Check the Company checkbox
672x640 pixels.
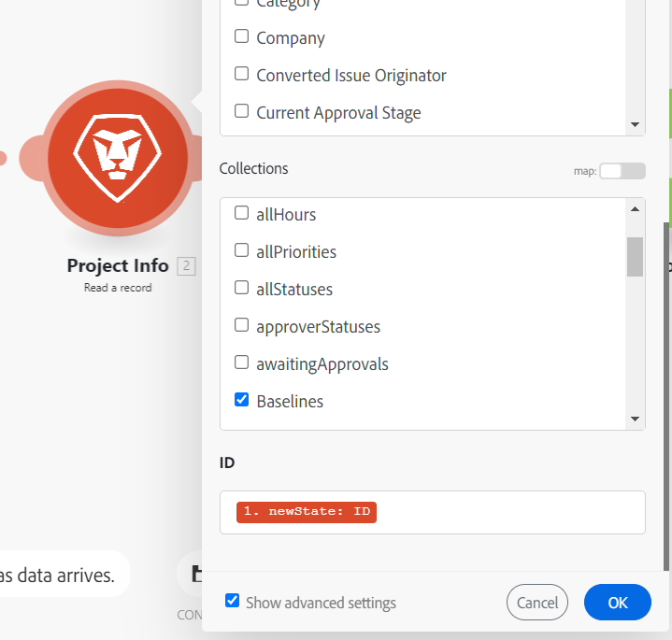(x=241, y=37)
